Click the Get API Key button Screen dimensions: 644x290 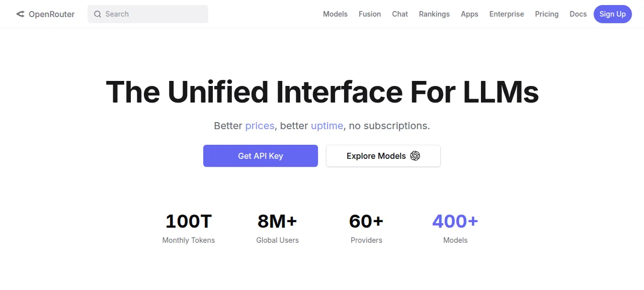pos(261,156)
